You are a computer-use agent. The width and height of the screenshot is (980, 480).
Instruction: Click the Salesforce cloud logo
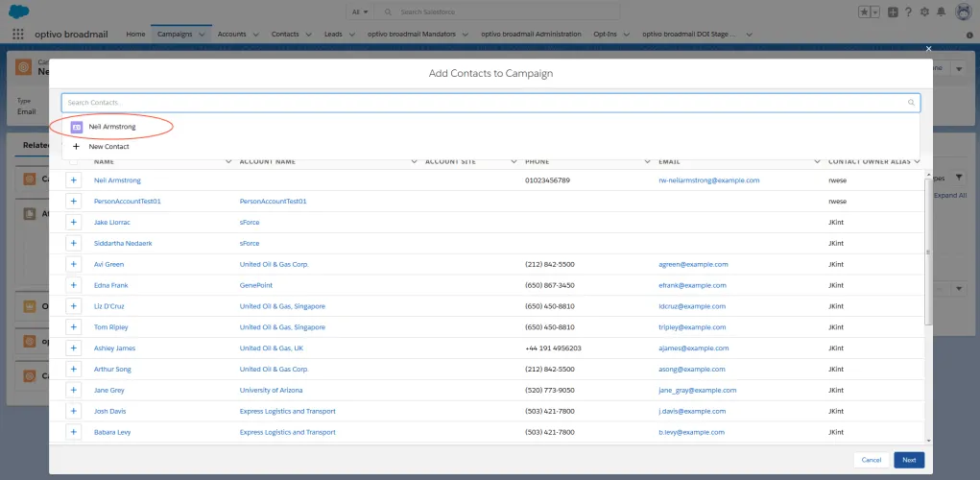click(19, 12)
